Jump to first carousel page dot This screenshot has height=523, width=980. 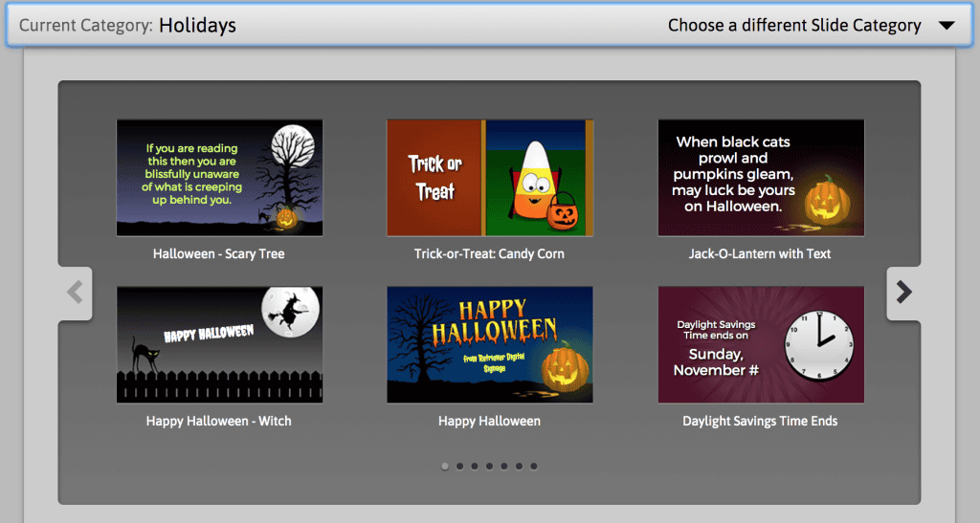tap(445, 467)
